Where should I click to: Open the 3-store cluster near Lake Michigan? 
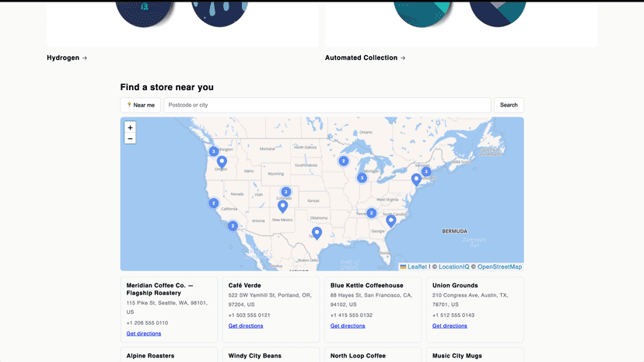362,178
